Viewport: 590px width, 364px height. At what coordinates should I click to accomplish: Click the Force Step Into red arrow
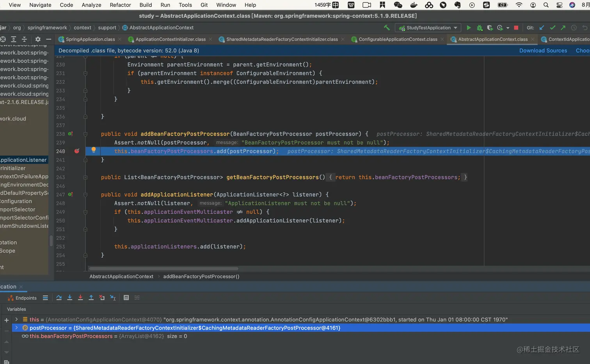(x=80, y=298)
